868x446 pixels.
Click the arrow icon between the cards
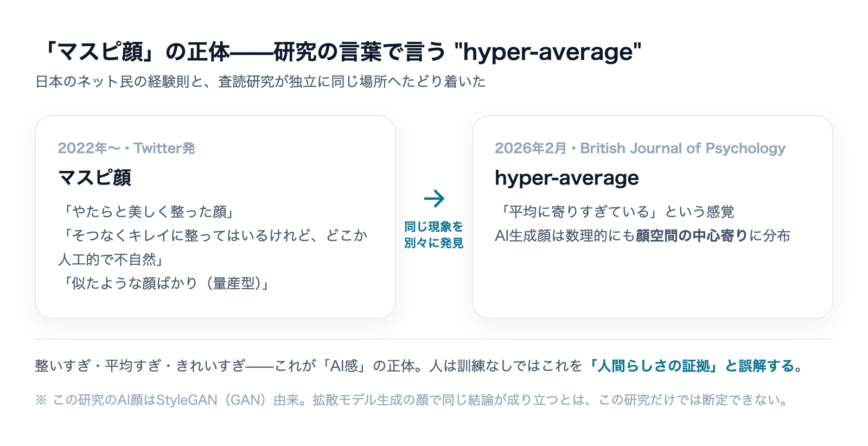tap(434, 199)
